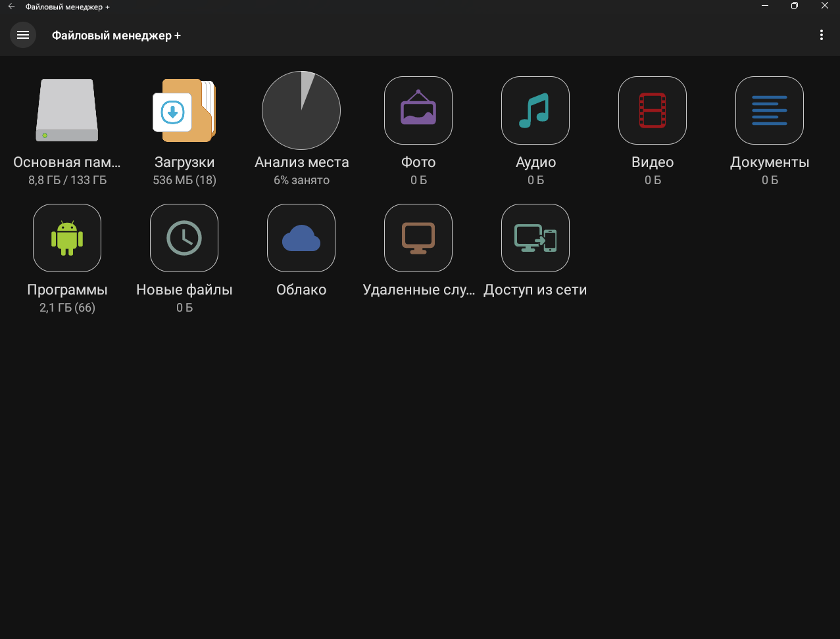The height and width of the screenshot is (639, 840).
Task: Click the Файловый менеджер + header title
Action: click(116, 35)
